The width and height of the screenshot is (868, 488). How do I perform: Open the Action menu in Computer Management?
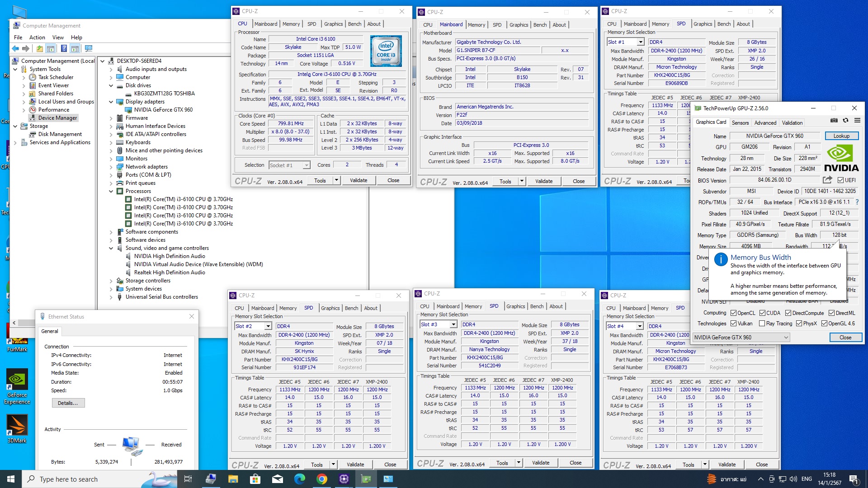pyautogui.click(x=37, y=38)
